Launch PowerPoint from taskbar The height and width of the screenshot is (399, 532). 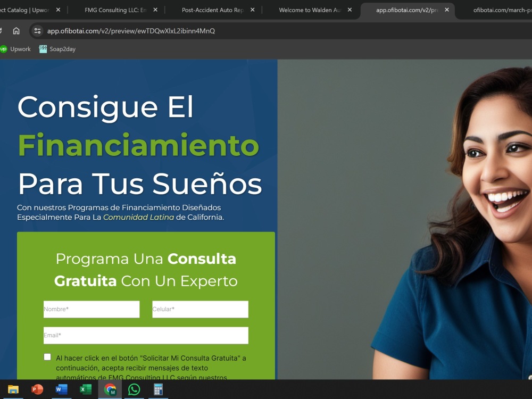click(x=37, y=389)
